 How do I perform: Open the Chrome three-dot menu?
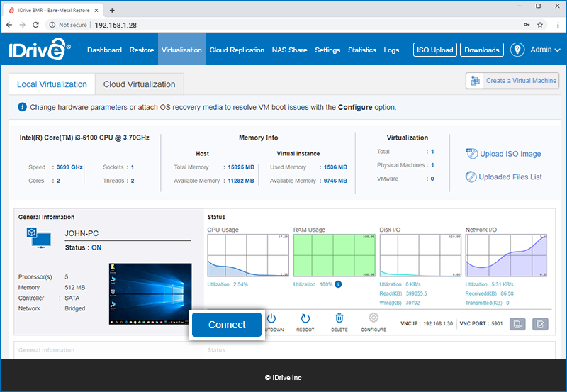558,25
